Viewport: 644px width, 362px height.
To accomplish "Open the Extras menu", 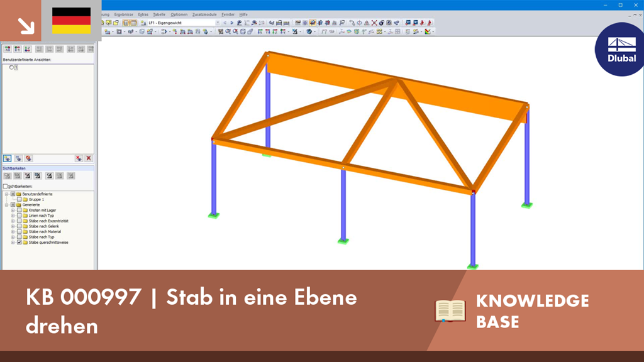I will [x=143, y=14].
